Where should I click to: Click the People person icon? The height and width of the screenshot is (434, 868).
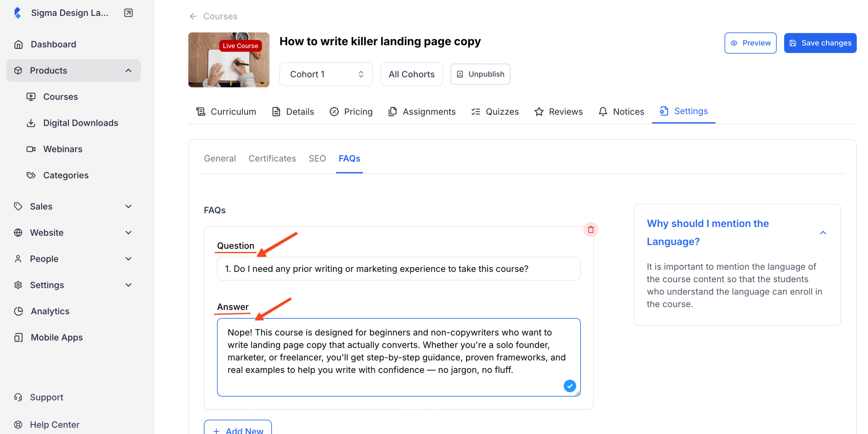point(18,259)
